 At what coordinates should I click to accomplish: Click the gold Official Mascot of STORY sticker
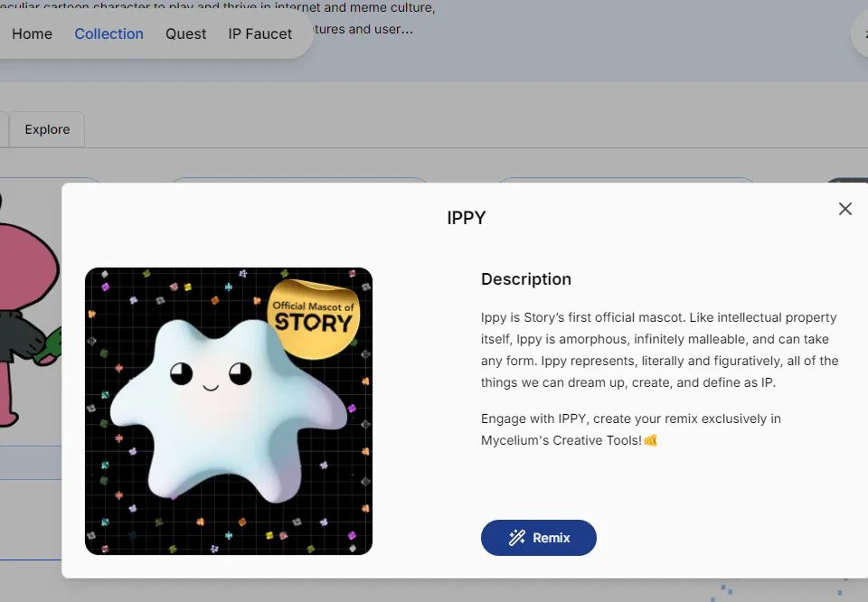click(x=314, y=317)
